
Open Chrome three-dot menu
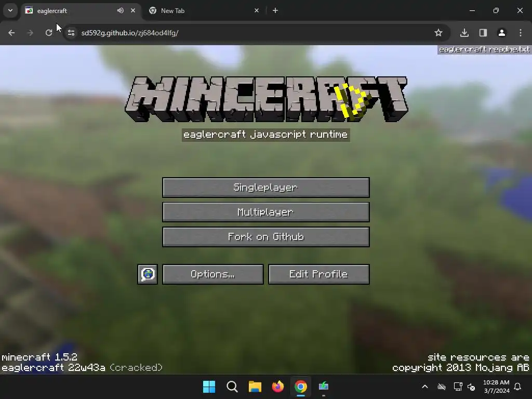pos(521,33)
